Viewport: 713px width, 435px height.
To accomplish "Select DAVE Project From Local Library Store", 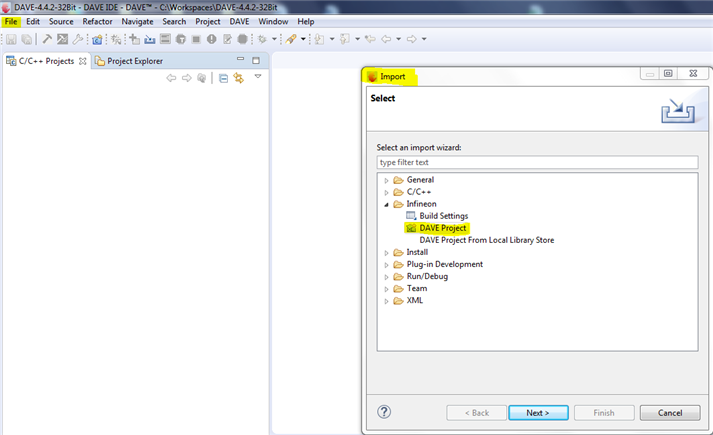I will click(486, 240).
